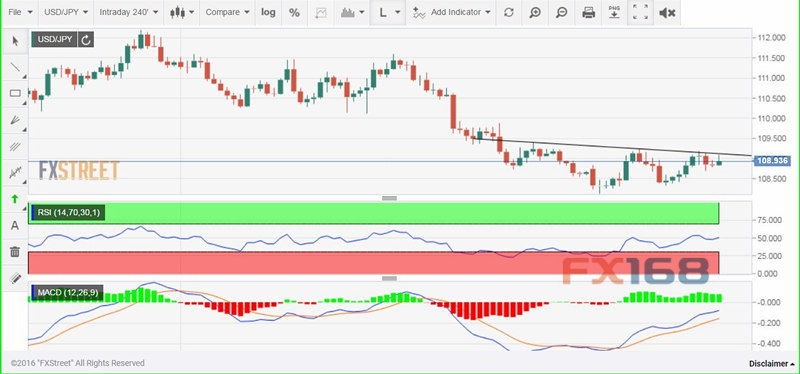This screenshot has height=374, width=800.
Task: Click the USD/JPY label on chart
Action: (x=54, y=39)
